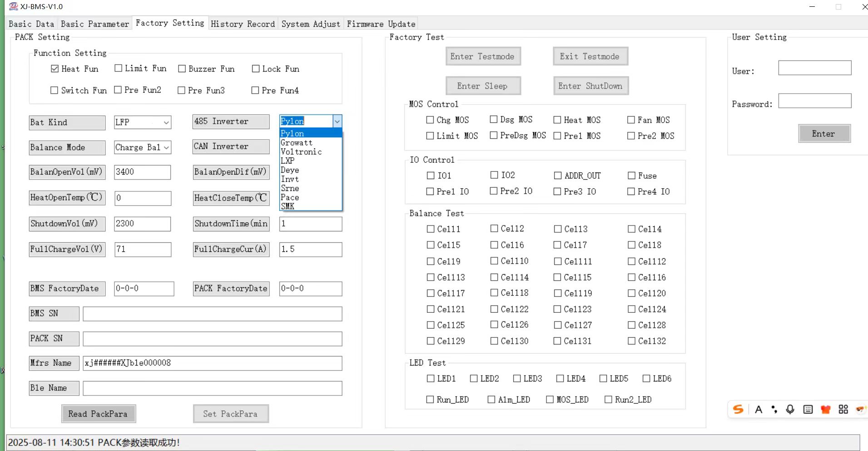Click the Password input field
Screen dimensions: 868x451
[815, 101]
